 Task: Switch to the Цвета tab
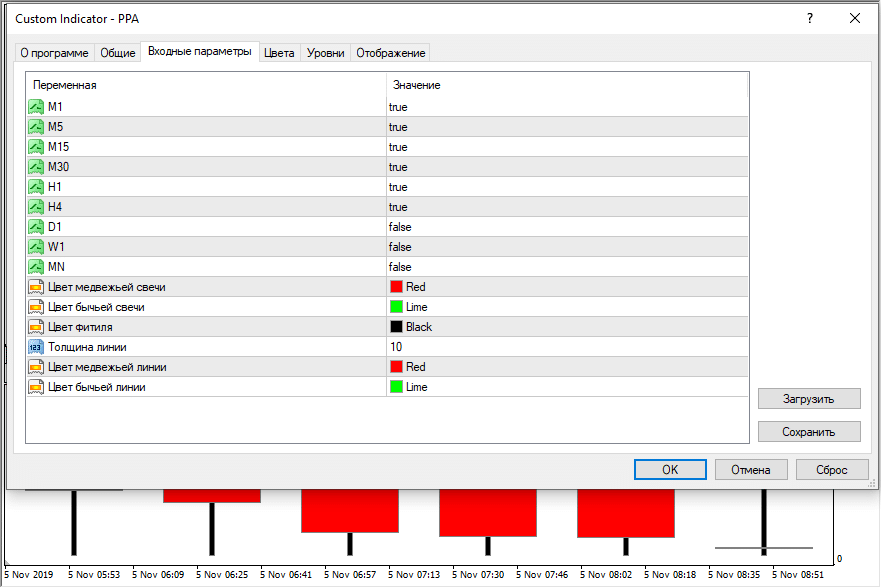tap(279, 53)
